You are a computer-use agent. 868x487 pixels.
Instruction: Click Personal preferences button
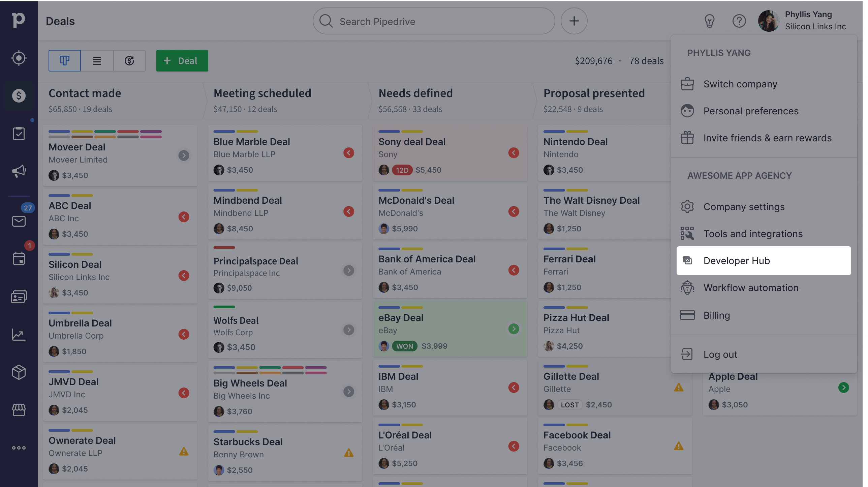[751, 111]
